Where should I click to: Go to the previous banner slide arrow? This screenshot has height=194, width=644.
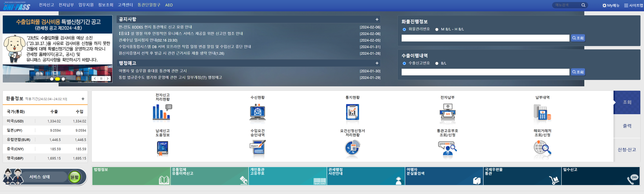(95, 79)
